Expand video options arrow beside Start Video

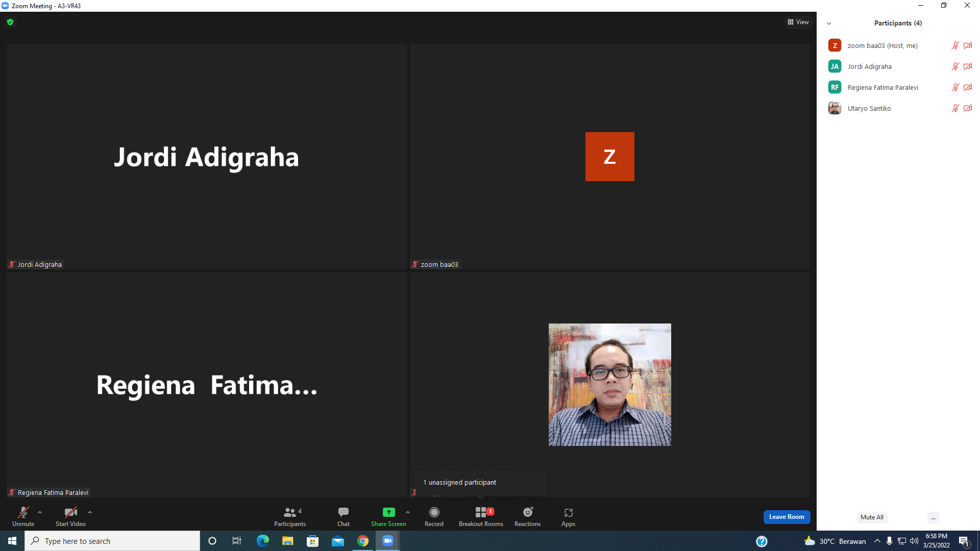tap(90, 512)
